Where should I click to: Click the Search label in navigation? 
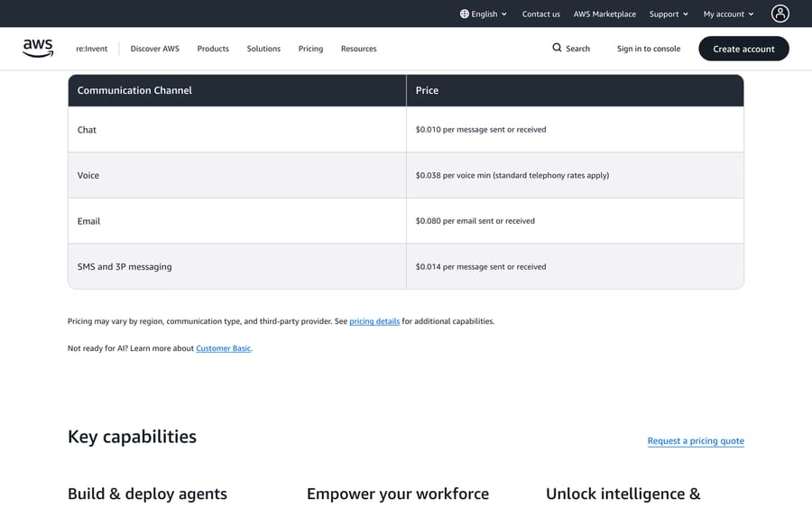[578, 49]
